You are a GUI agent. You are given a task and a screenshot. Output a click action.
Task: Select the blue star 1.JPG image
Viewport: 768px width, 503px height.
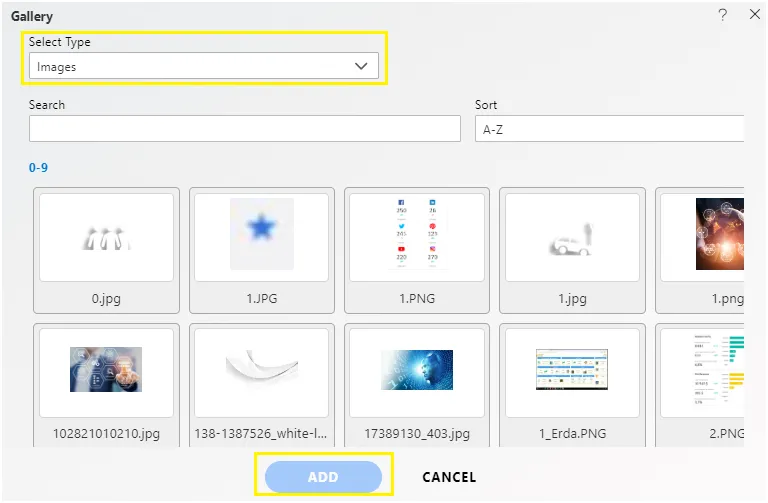pos(262,250)
